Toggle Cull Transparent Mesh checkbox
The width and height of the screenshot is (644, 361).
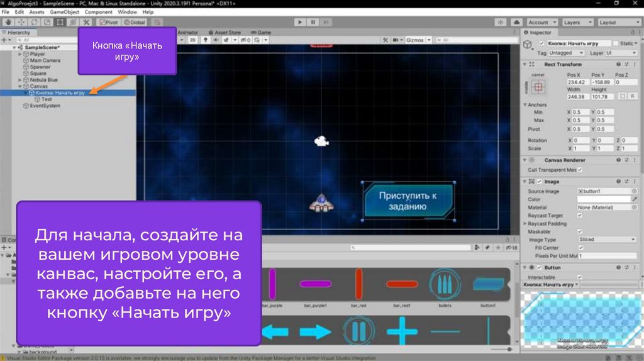click(580, 170)
